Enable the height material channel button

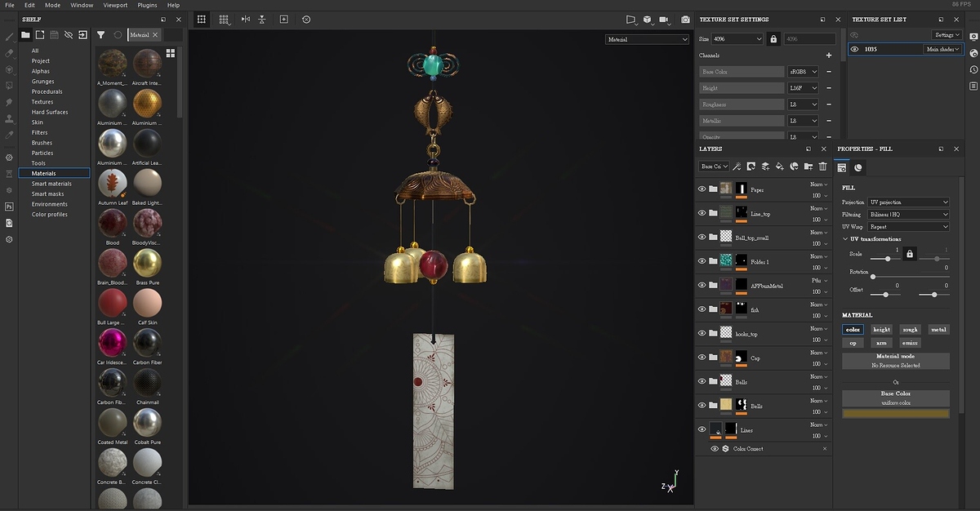[x=882, y=330]
